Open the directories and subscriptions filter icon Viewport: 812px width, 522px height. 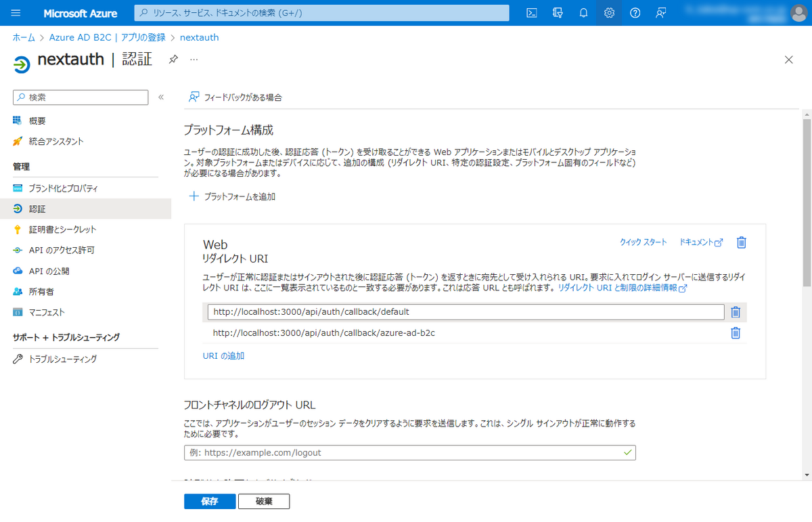pyautogui.click(x=558, y=13)
